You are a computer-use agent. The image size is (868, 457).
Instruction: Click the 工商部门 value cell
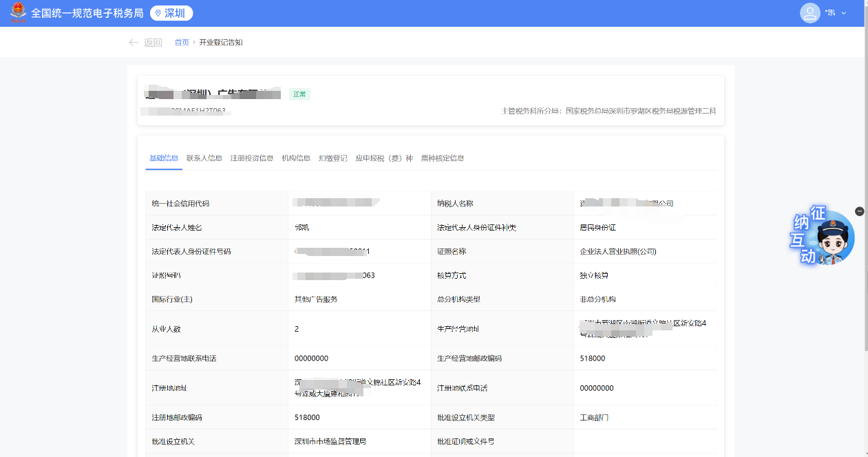tap(644, 417)
